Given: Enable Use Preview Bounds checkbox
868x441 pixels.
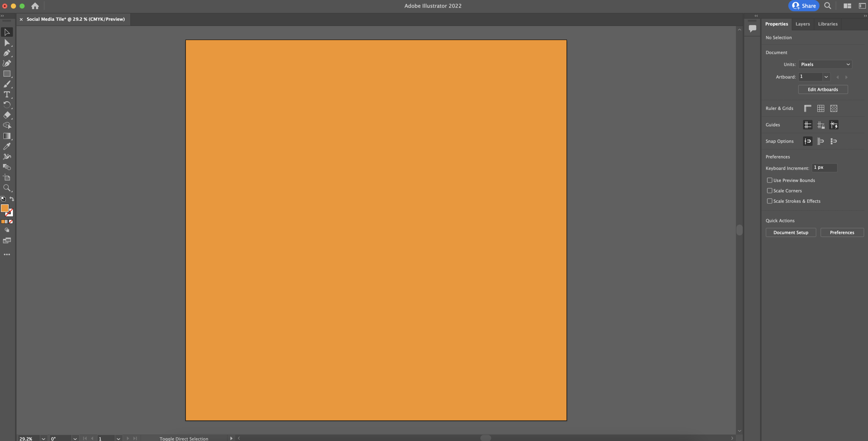Looking at the screenshot, I should (x=769, y=180).
